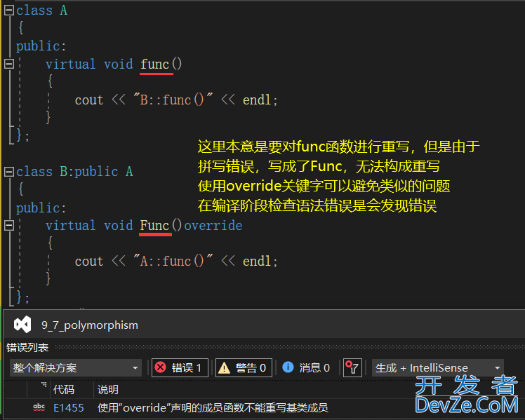525x420 pixels.
Task: Toggle the 警告 0 warnings filter
Action: click(x=244, y=368)
